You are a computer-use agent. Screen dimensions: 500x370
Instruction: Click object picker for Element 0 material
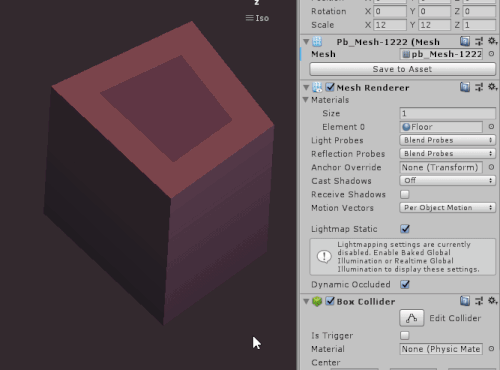click(491, 127)
